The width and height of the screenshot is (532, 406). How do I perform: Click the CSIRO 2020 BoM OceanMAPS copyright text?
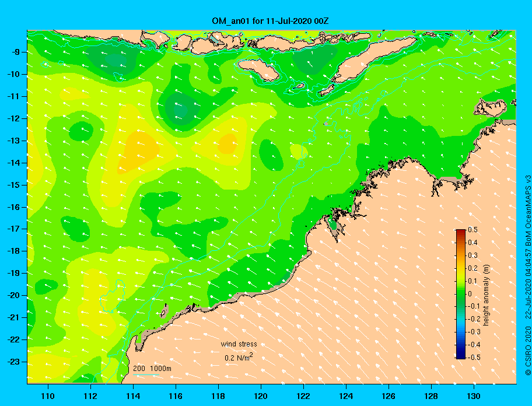pos(528,275)
